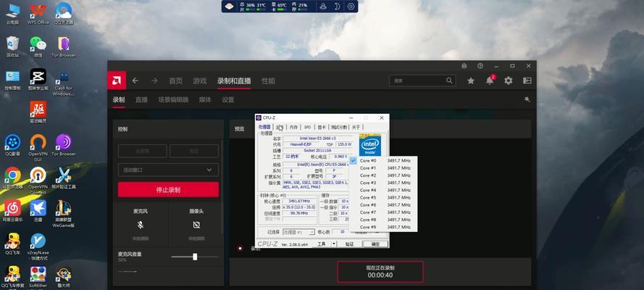Click the 确定 button in CPU-Z
Screen dimensions: 644x290
375,244
